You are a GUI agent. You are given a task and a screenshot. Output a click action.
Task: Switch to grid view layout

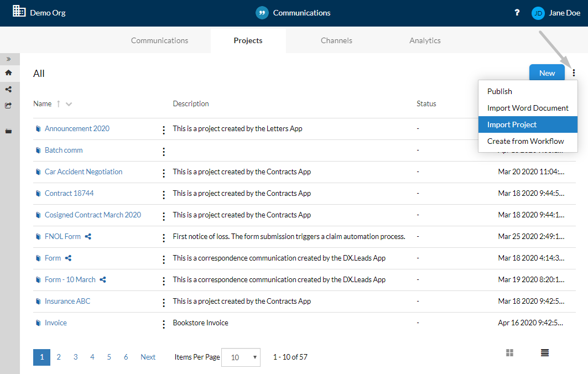pyautogui.click(x=509, y=352)
